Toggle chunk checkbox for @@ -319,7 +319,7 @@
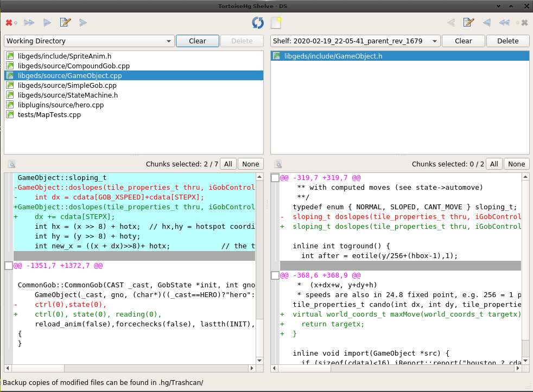This screenshot has height=392, width=533. (x=275, y=178)
